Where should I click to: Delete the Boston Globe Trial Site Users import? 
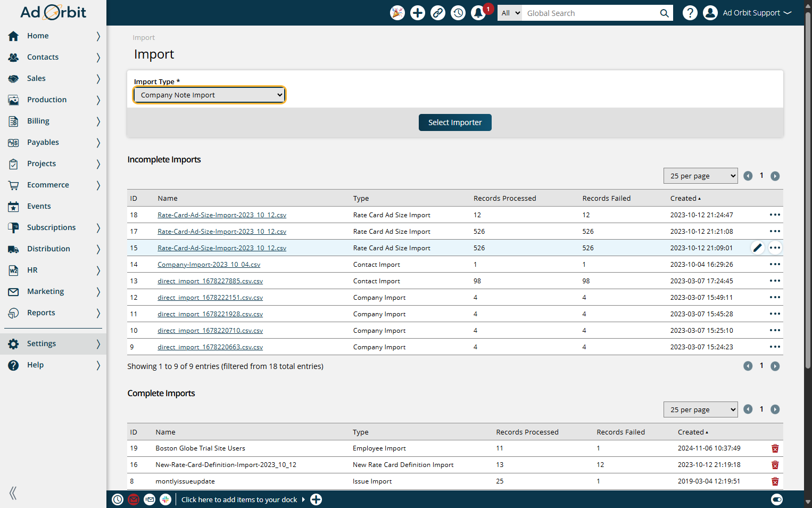775,448
